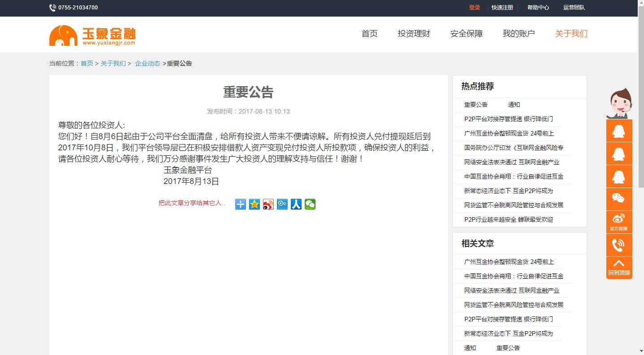Screen dimensions: 644x355
Task: Click the phone icon in the right sidebar
Action: pyautogui.click(x=619, y=245)
